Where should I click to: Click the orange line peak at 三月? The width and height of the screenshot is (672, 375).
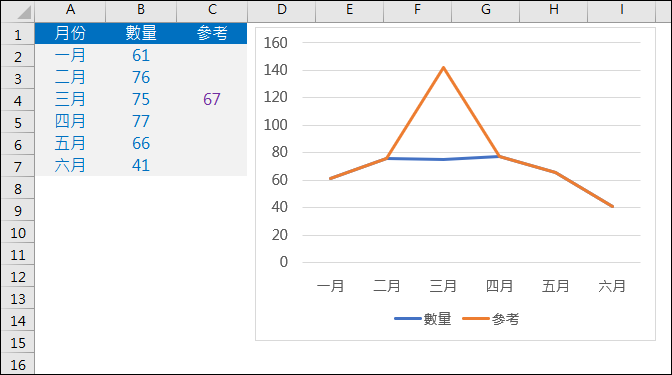[443, 67]
